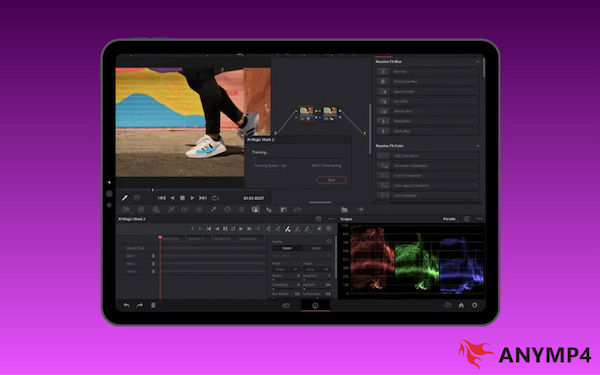This screenshot has height=375, width=600.
Task: Click the red mask timeline playhead
Action: (160, 238)
